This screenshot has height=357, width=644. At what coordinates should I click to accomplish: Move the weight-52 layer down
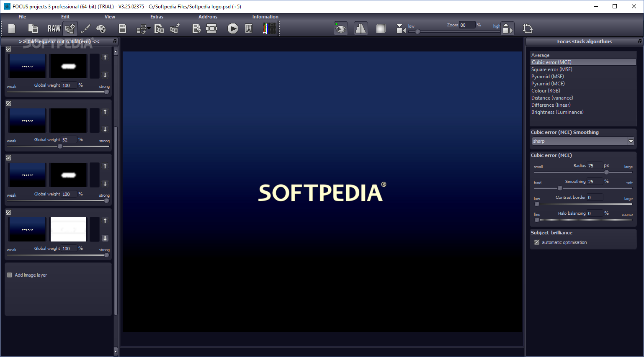click(x=105, y=129)
